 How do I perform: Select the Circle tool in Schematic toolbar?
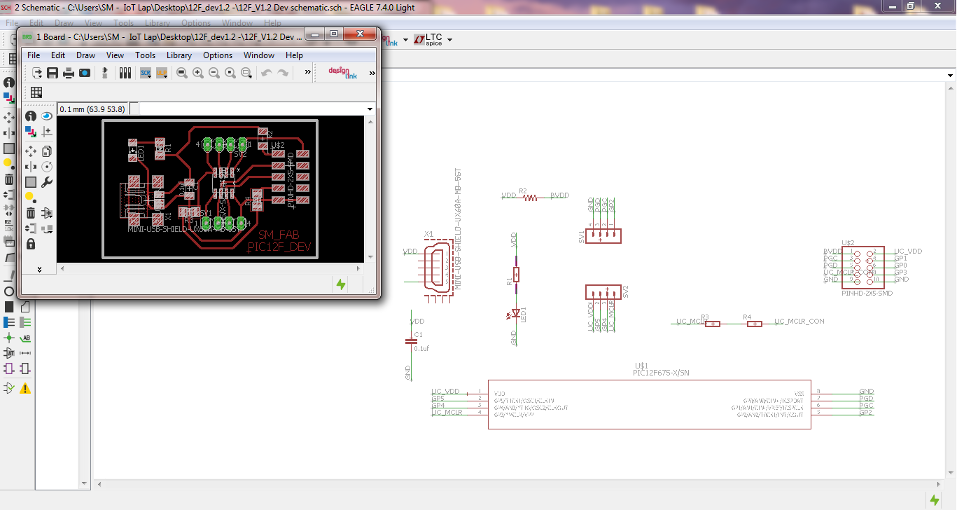click(9, 291)
